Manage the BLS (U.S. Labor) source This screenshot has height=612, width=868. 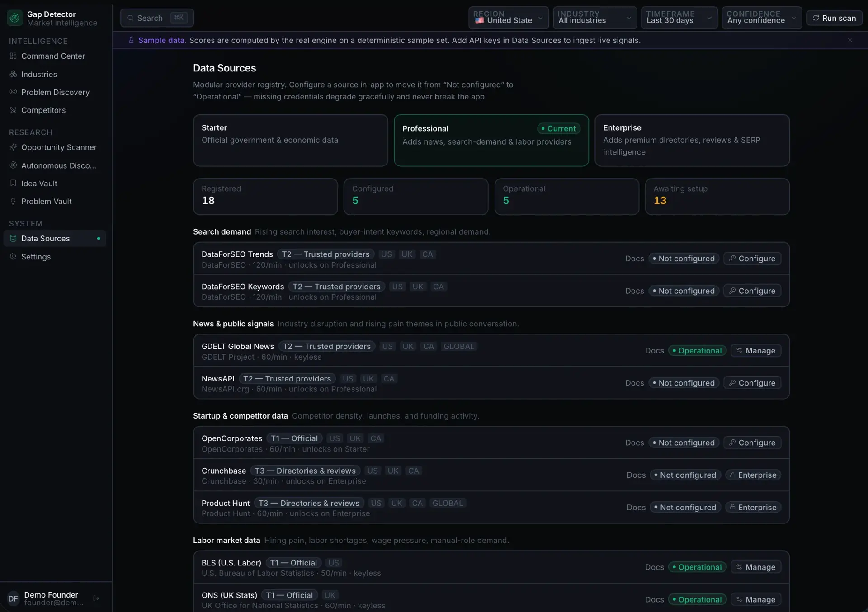[x=755, y=567]
